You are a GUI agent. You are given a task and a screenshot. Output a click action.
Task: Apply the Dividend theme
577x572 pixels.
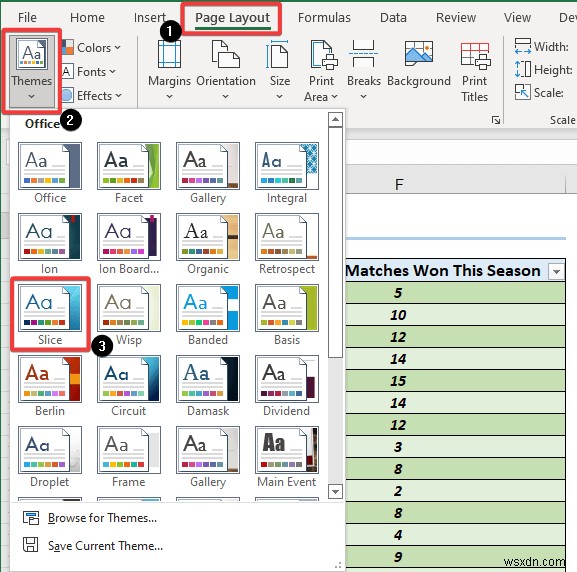click(287, 386)
